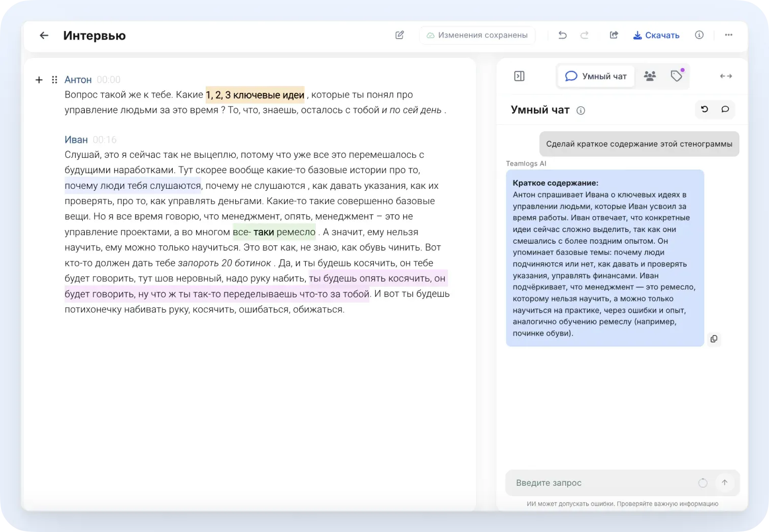
Task: Click timestamp 00:16
Action: [105, 140]
